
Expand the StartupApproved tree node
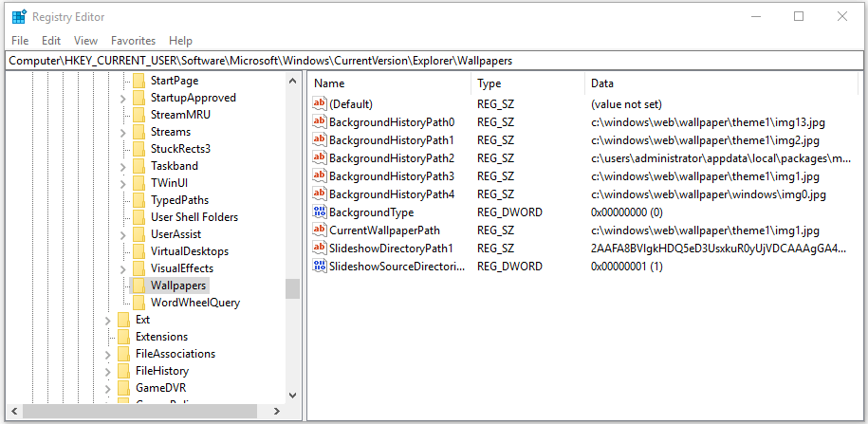(123, 98)
